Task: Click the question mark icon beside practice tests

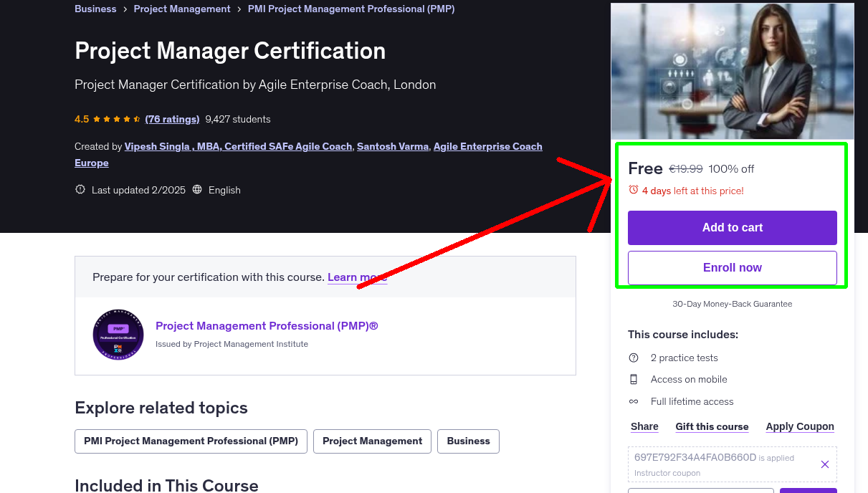Action: 634,358
